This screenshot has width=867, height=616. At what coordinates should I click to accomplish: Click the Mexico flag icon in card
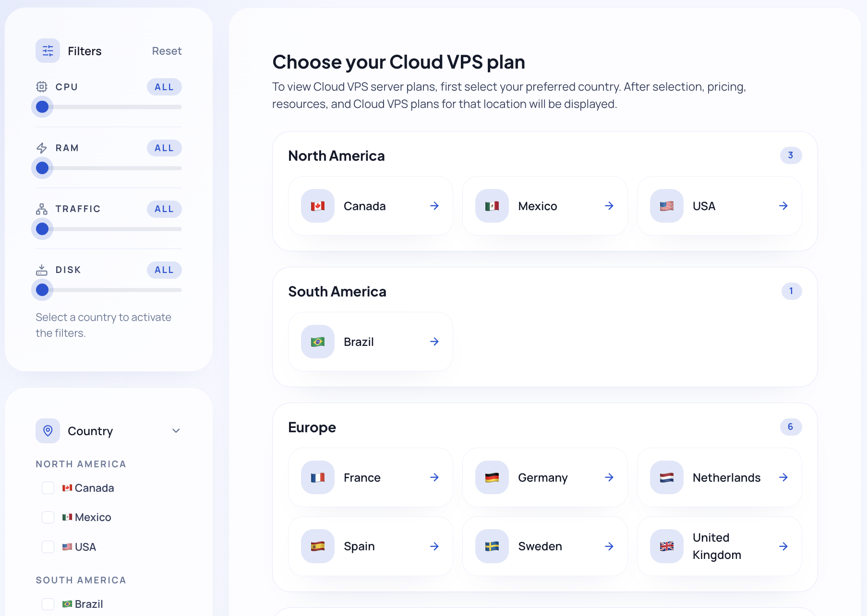point(492,206)
